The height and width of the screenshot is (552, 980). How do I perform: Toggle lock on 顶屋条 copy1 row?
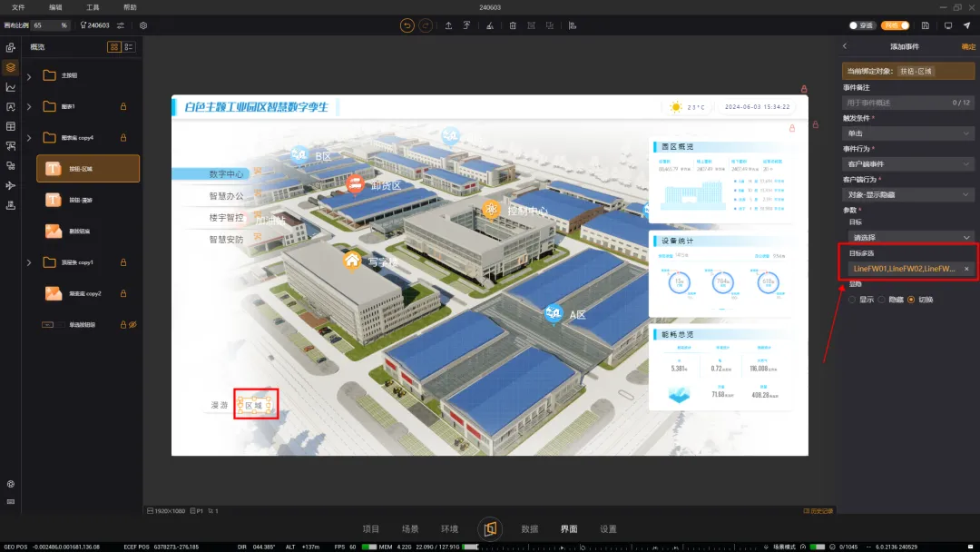click(123, 262)
